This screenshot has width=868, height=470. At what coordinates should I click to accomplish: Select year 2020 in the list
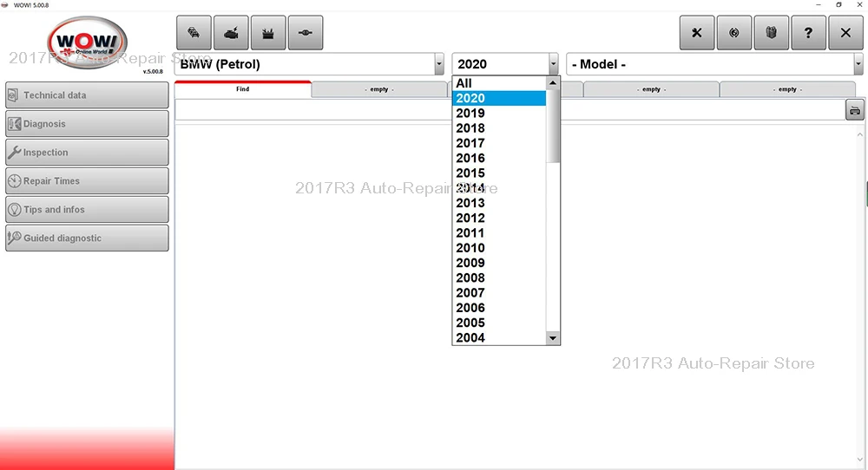coord(499,99)
